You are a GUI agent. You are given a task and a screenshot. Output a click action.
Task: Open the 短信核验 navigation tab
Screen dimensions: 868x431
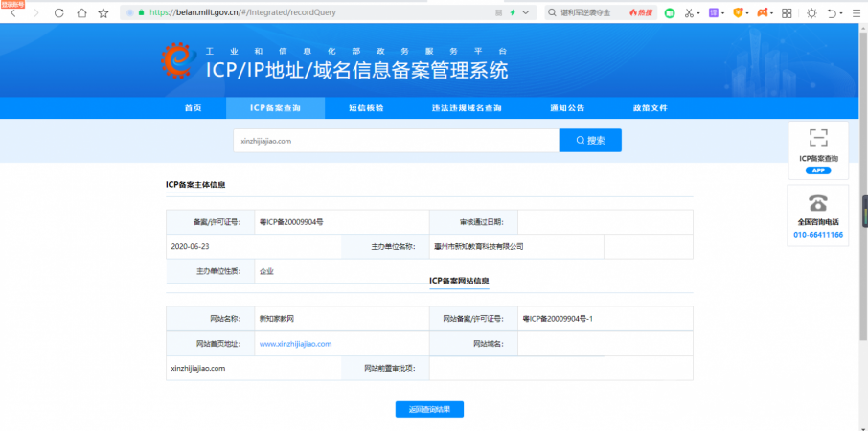366,108
